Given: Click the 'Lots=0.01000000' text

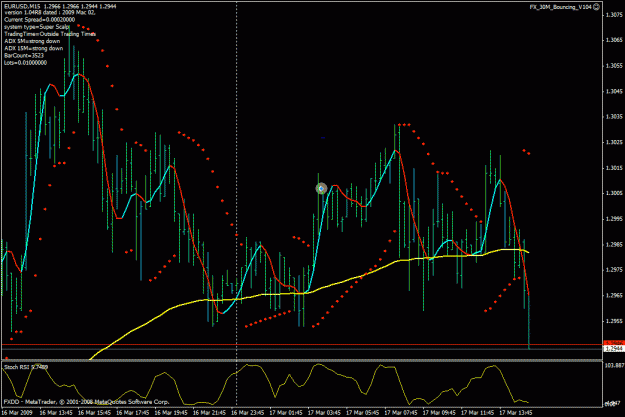Looking at the screenshot, I should (26, 63).
